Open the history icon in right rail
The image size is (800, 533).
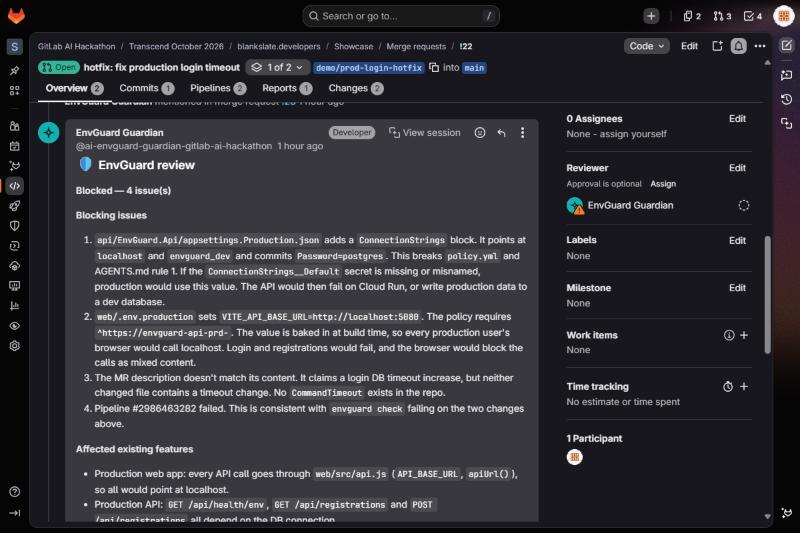(x=786, y=99)
